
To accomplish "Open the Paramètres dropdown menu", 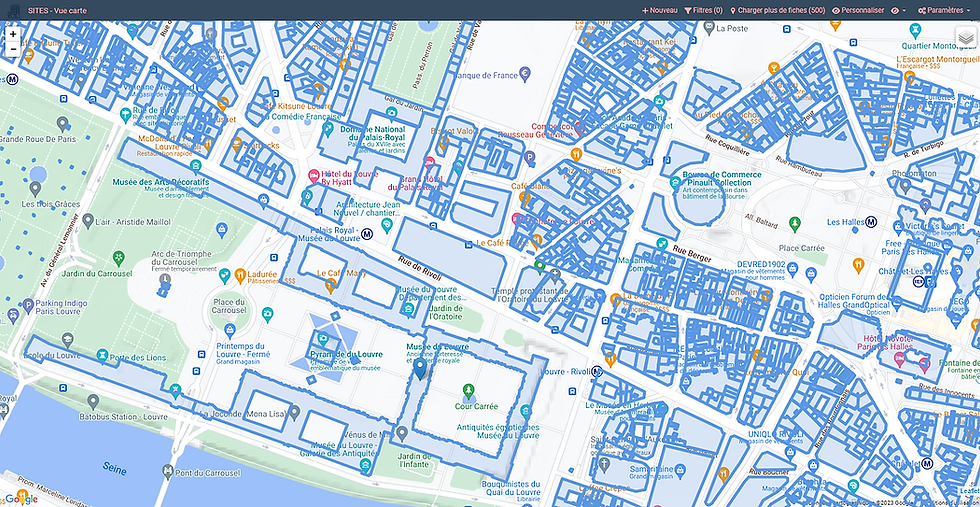I will [x=944, y=10].
